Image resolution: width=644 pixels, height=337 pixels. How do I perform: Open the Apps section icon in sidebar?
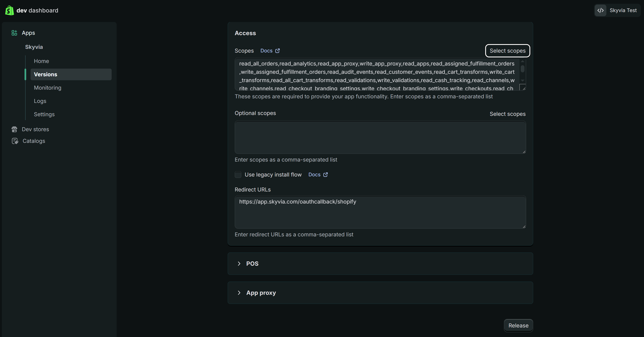14,33
